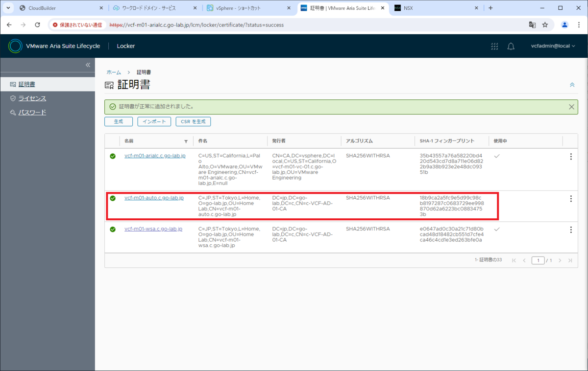The width and height of the screenshot is (588, 371).
Task: Go to previous page arrow
Action: pyautogui.click(x=524, y=260)
